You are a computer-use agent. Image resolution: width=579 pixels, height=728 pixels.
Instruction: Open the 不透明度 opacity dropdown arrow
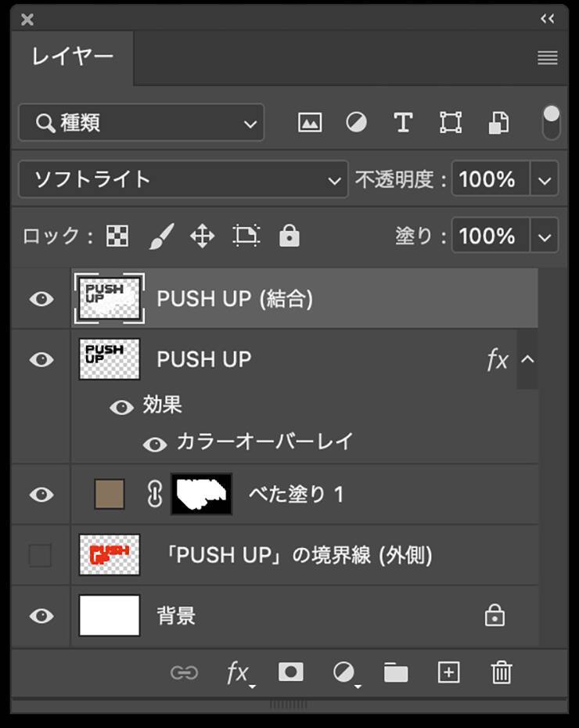[x=545, y=179]
